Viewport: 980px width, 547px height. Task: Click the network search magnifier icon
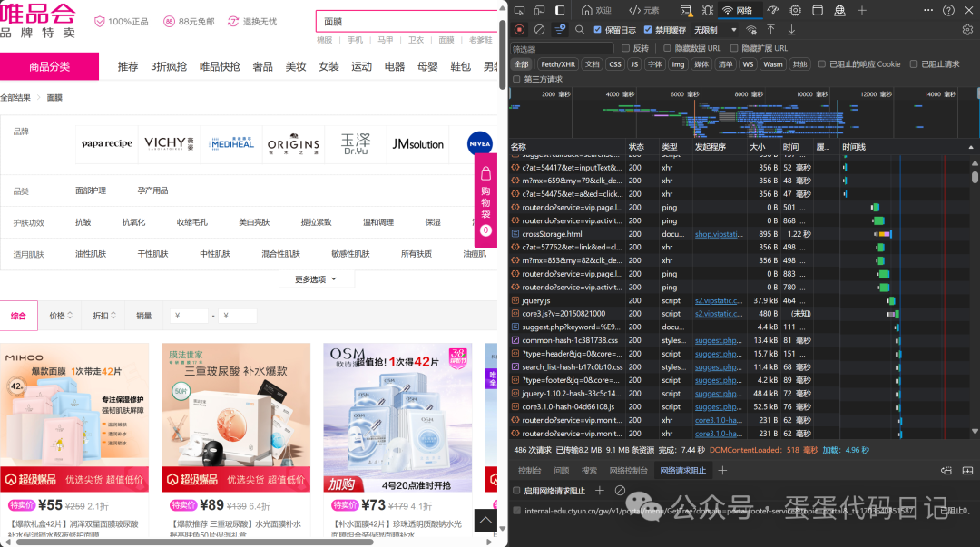coord(580,29)
